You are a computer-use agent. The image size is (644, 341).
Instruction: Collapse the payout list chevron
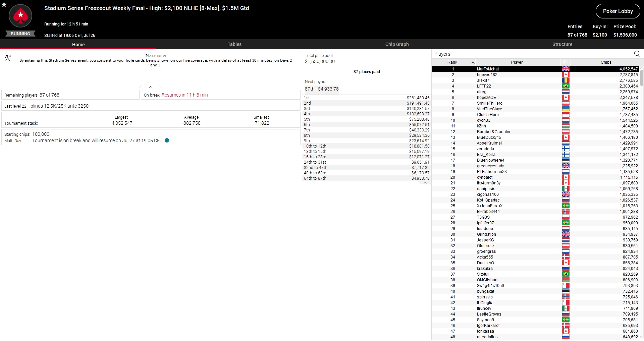425,183
